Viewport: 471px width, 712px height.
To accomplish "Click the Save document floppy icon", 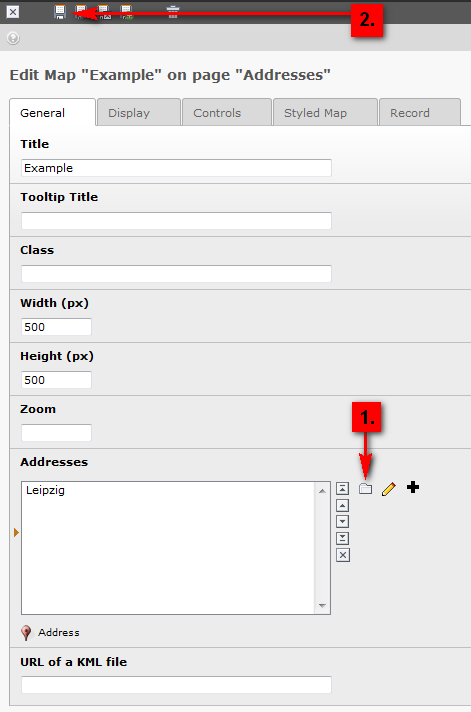I will [59, 12].
